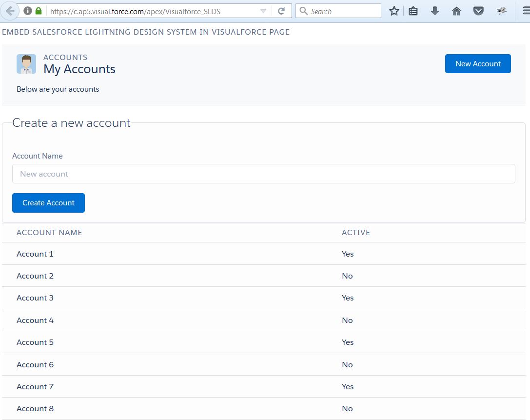The height and width of the screenshot is (420, 530).
Task: Click the ACTIVE column header
Action: (356, 233)
